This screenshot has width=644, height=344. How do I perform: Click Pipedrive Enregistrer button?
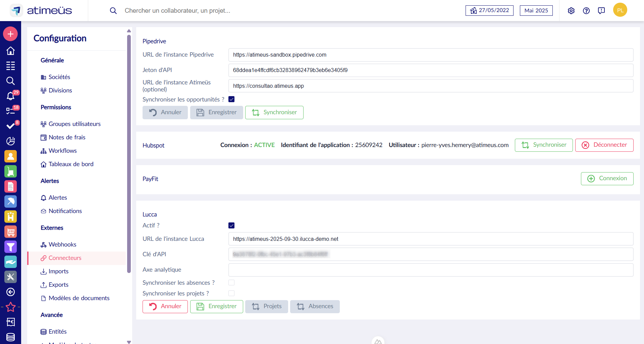click(217, 113)
